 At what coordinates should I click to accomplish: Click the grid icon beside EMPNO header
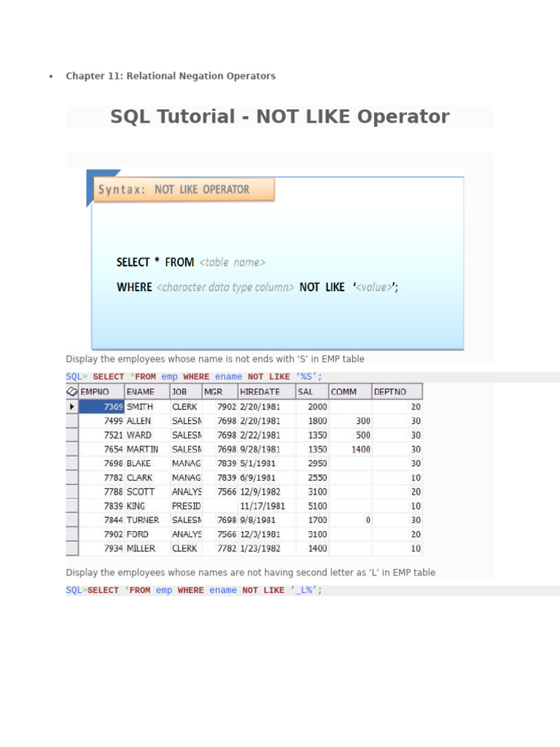click(x=71, y=392)
